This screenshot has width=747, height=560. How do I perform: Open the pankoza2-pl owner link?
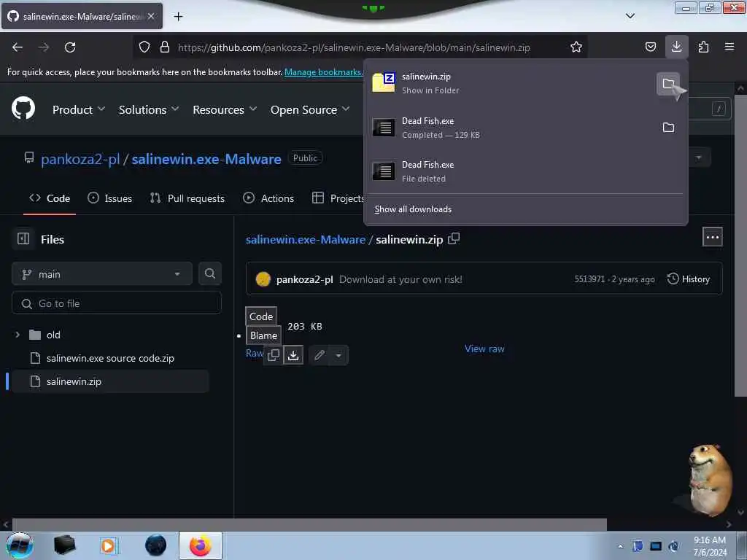coord(80,159)
